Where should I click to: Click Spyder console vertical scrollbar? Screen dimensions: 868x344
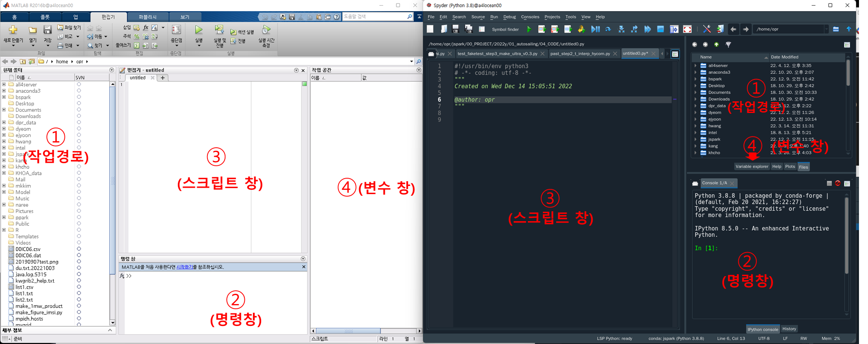[x=847, y=235]
